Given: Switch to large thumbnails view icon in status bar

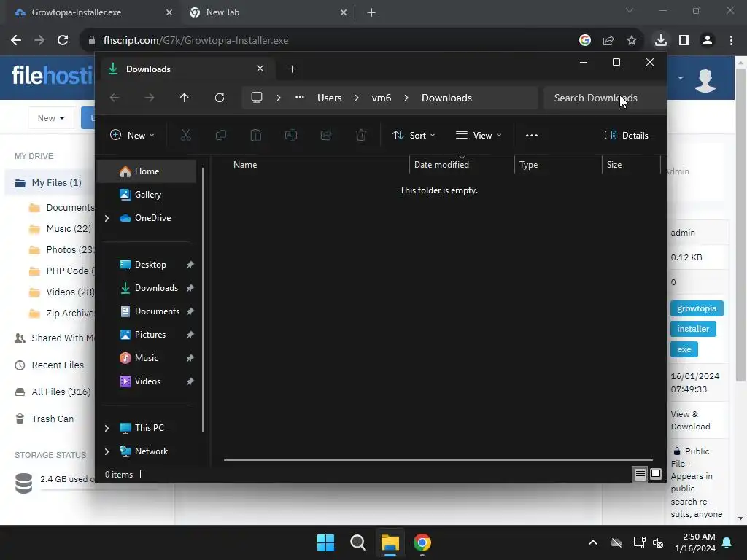Looking at the screenshot, I should point(656,474).
